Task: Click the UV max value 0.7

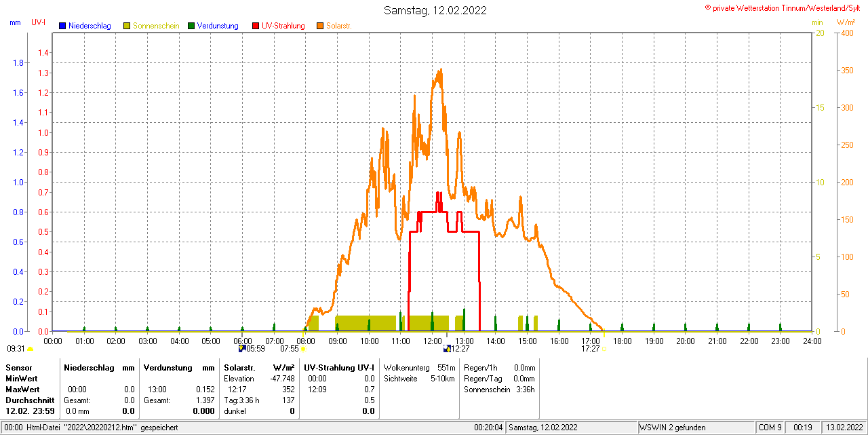Action: [x=369, y=389]
